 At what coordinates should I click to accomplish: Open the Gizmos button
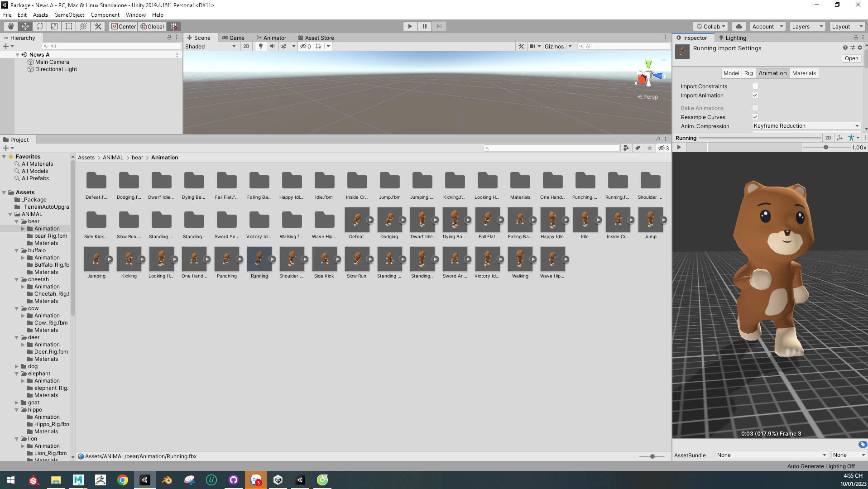click(554, 46)
